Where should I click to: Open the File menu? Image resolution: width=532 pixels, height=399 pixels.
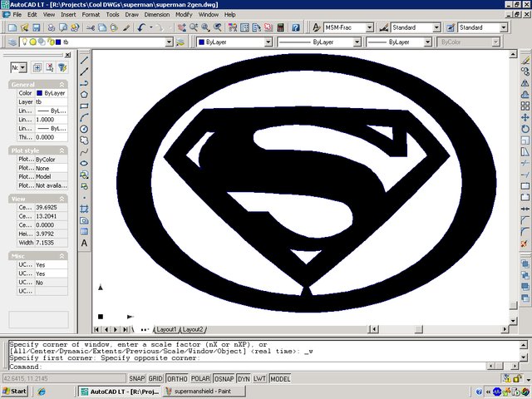coord(17,15)
